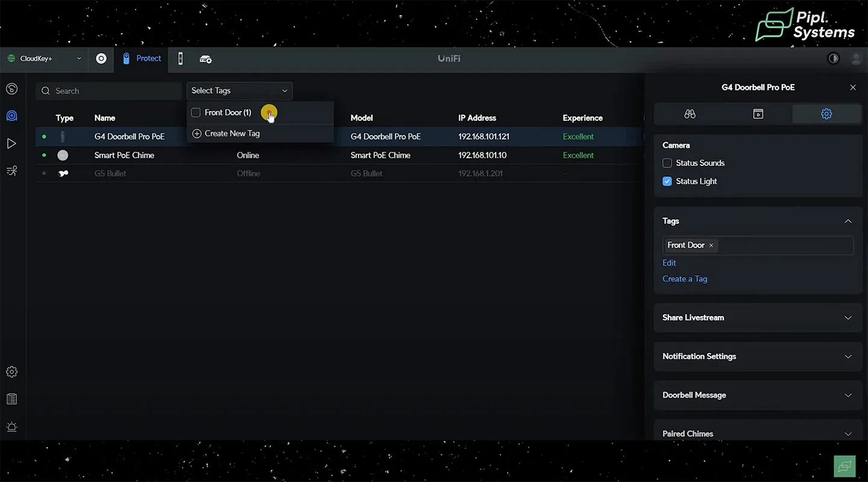Enable the Status Sounds checkbox
The image size is (868, 482).
(x=667, y=163)
